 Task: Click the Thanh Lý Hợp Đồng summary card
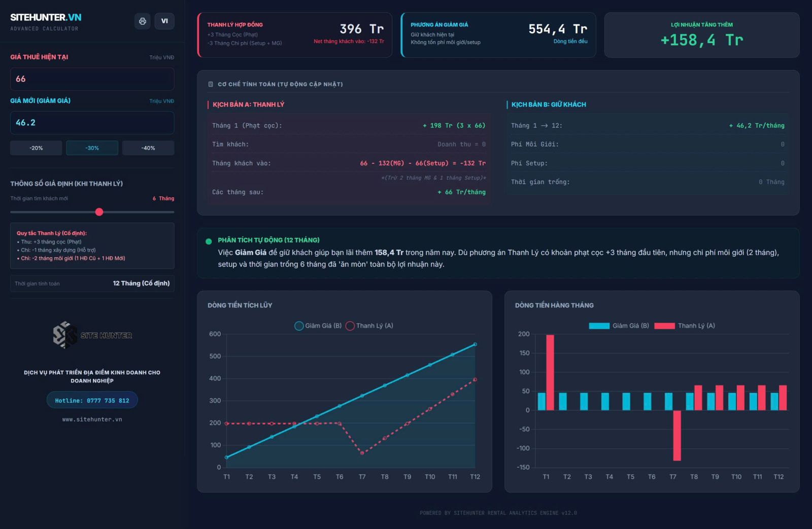pos(294,35)
